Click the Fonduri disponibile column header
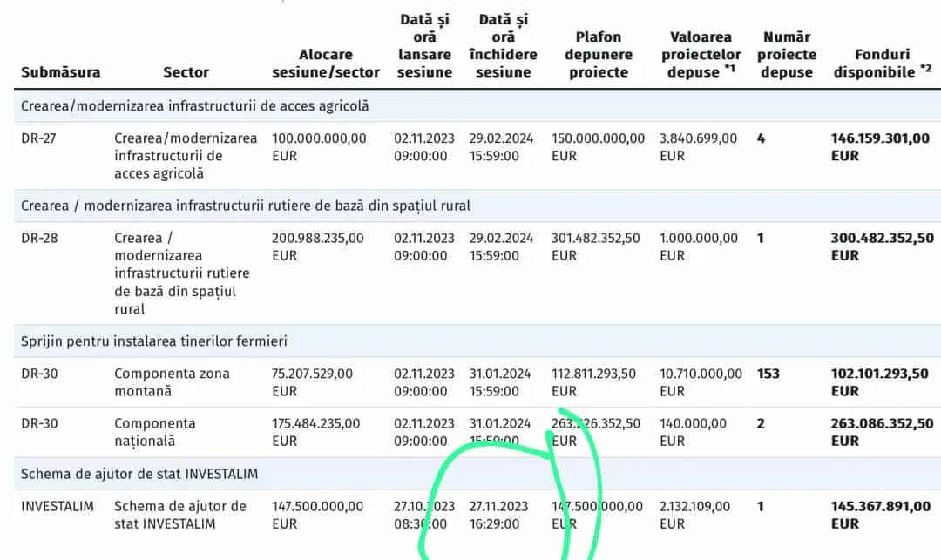The image size is (941, 560). (x=882, y=64)
